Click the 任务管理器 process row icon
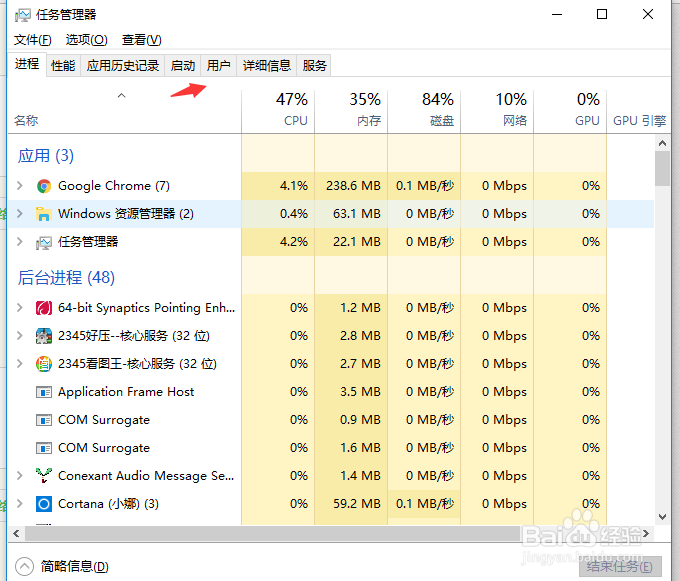Image resolution: width=680 pixels, height=581 pixels. 44,242
